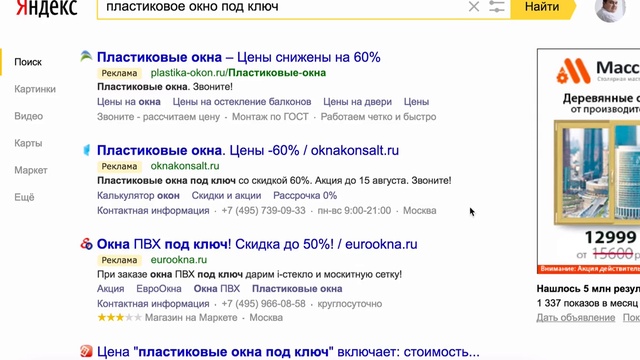Open 'Цены на двери' sitelink
Viewport: 640px width, 360px height.
(x=358, y=102)
